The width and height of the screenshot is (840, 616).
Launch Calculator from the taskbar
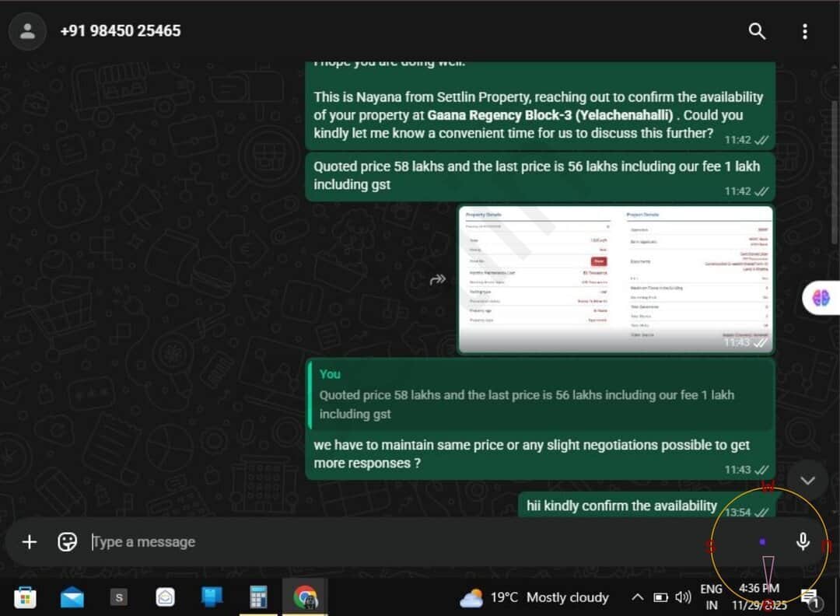(x=258, y=597)
